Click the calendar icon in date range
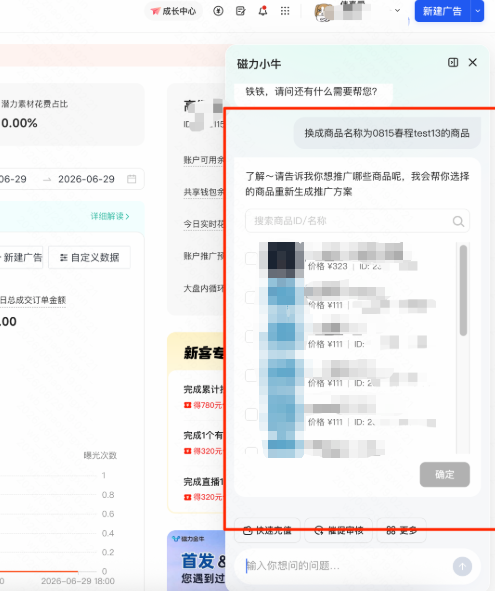495x591 pixels. [x=132, y=179]
